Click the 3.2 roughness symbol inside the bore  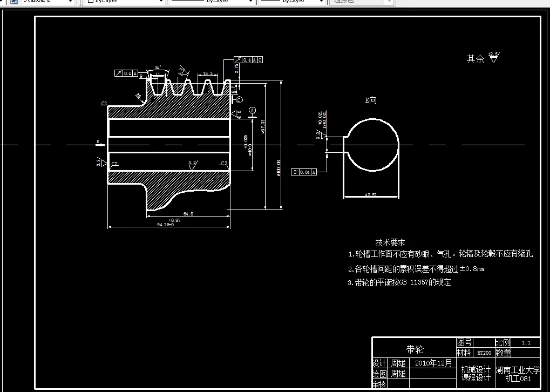pyautogui.click(x=193, y=165)
